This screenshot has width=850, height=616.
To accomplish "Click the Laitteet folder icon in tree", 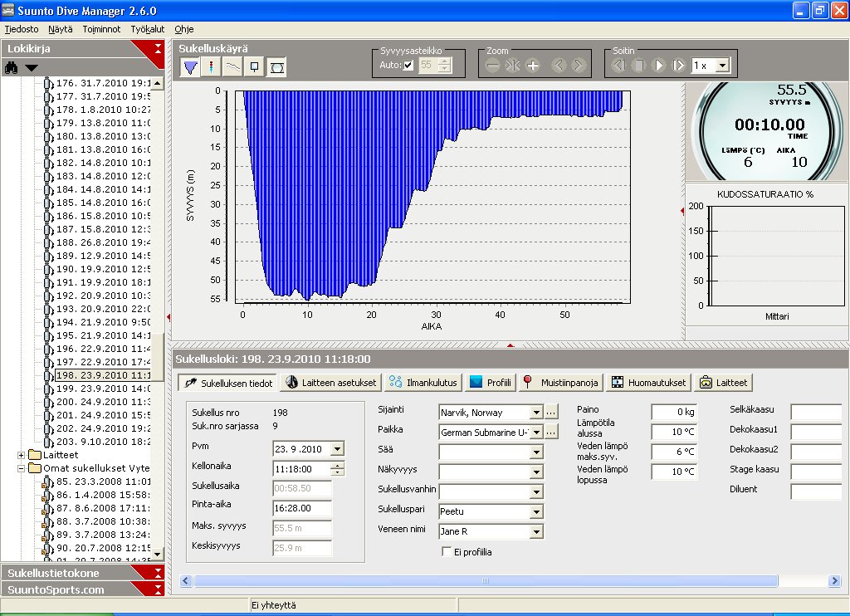I will (x=35, y=455).
